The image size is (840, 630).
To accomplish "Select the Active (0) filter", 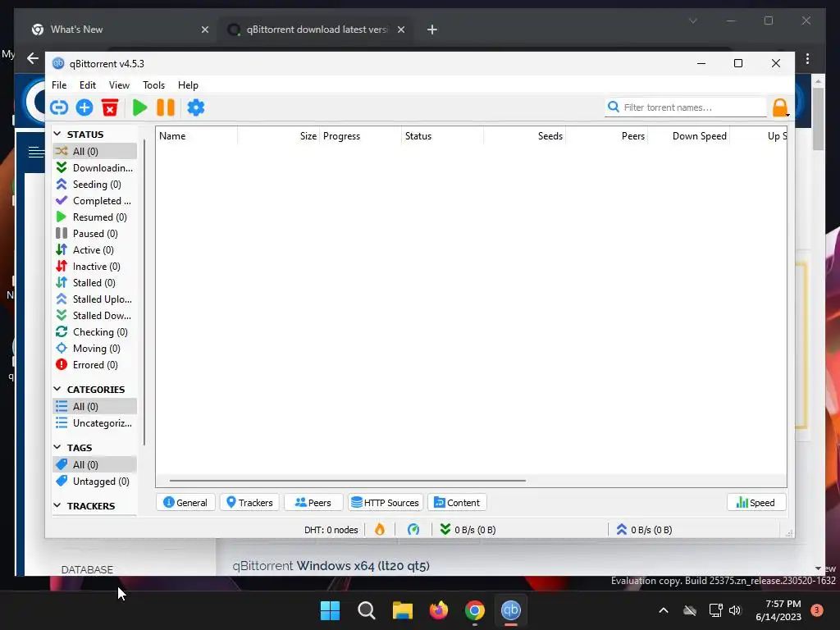I will 95,249.
